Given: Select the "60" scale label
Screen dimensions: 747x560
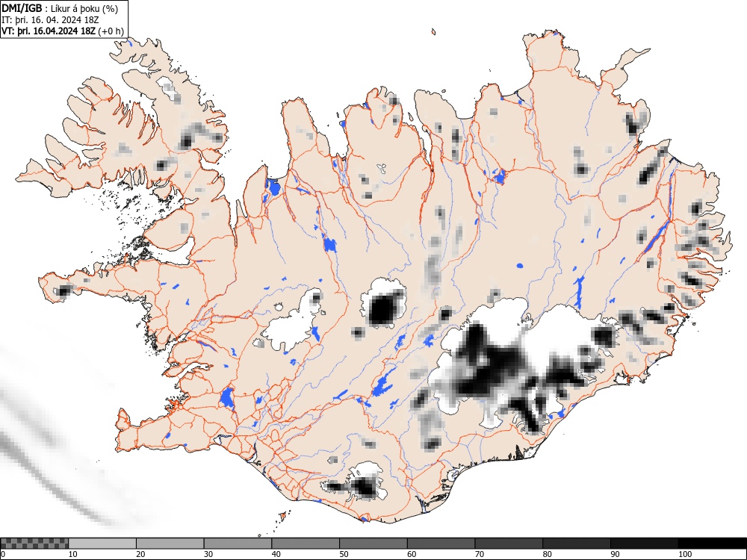Looking at the screenshot, I should click(x=412, y=554).
